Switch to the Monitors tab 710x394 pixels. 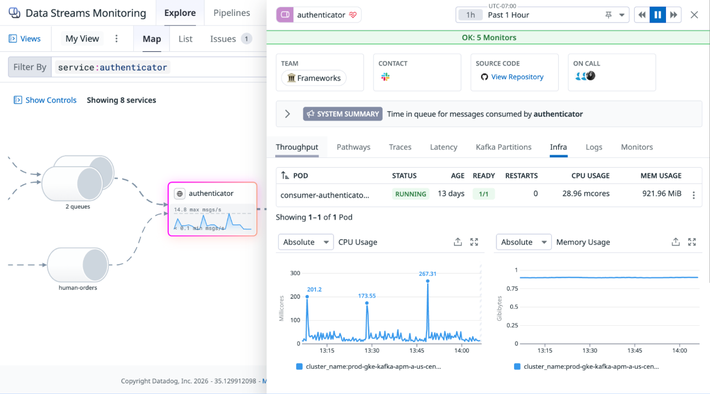click(637, 147)
